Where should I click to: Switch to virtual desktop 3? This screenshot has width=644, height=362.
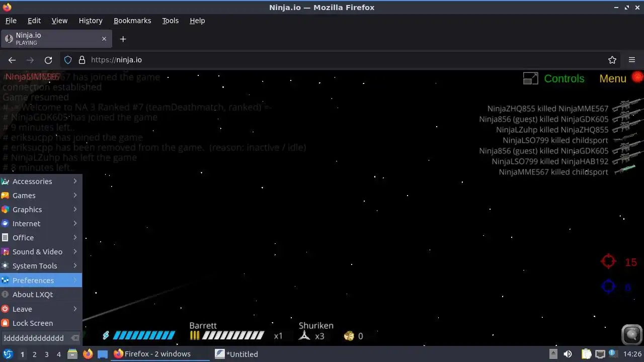click(46, 354)
